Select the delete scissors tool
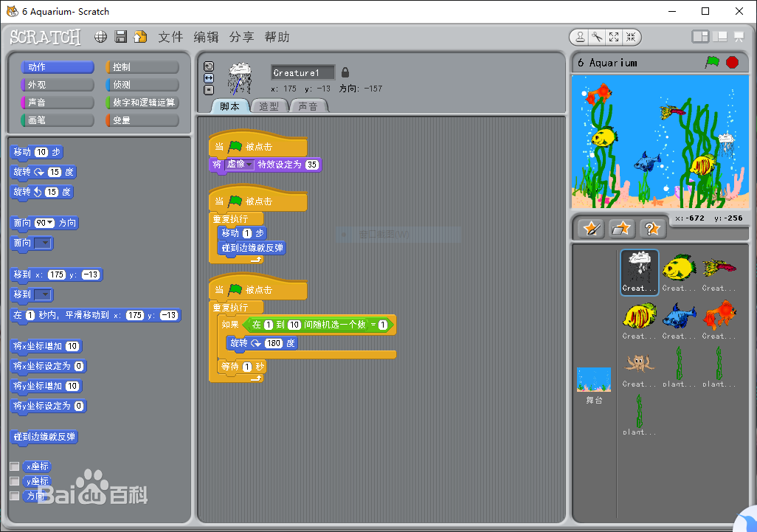Image resolution: width=757 pixels, height=532 pixels. pyautogui.click(x=597, y=37)
